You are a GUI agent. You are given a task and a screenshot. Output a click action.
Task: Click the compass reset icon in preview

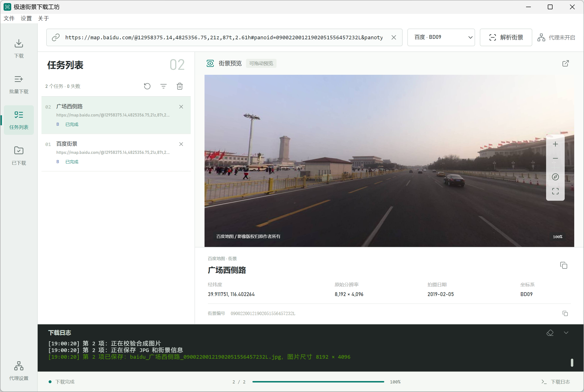click(x=555, y=177)
